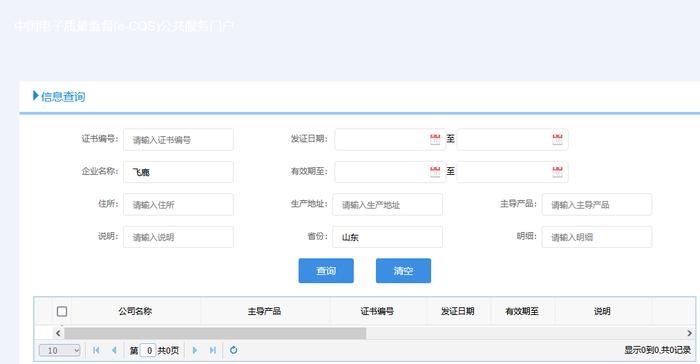Open calendar for issue date start field

click(435, 139)
